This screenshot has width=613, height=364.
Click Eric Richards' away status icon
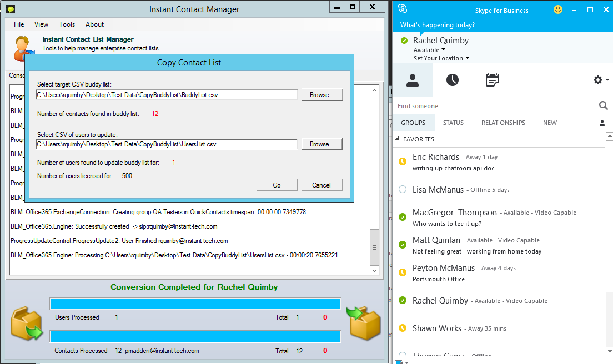402,161
